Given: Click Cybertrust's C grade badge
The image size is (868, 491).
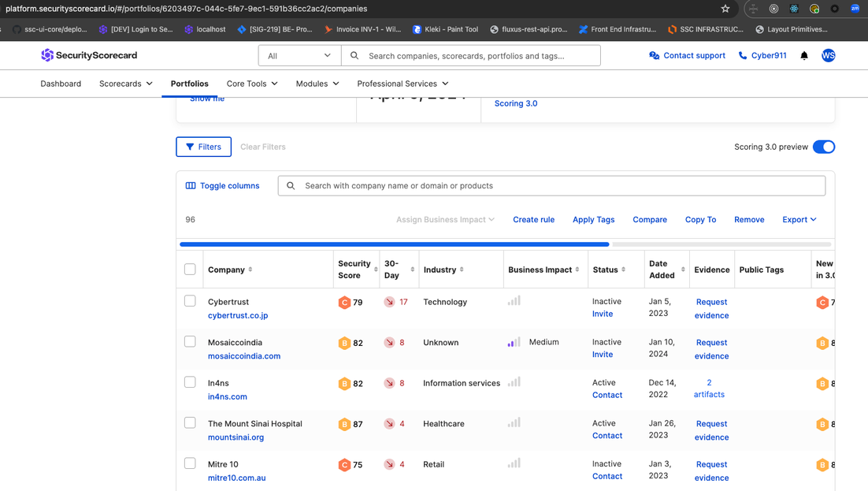Looking at the screenshot, I should pos(344,302).
